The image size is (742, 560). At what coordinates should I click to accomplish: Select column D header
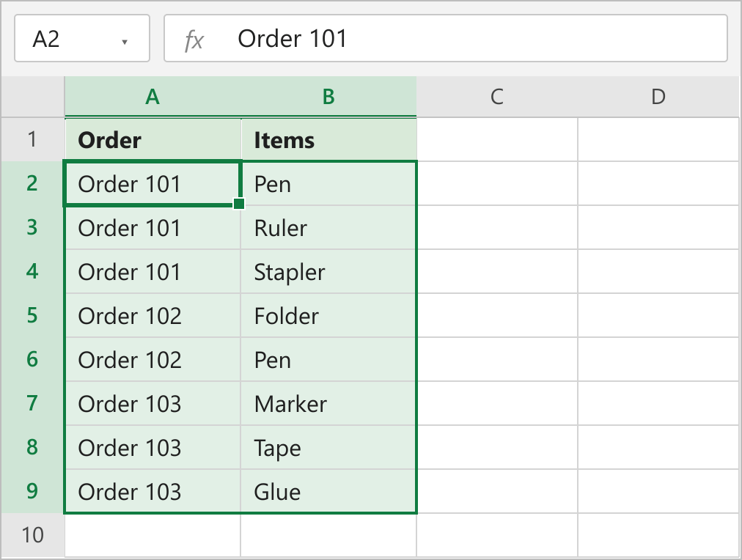pyautogui.click(x=658, y=97)
